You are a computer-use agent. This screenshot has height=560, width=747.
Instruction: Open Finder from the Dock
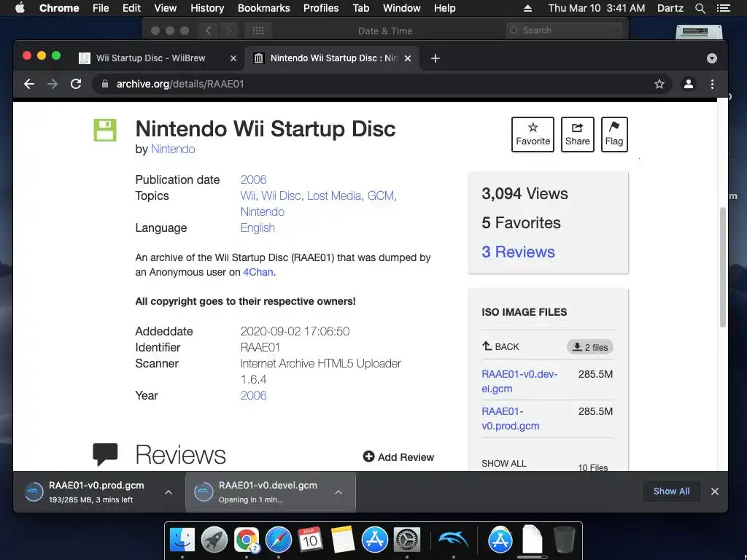[x=182, y=540]
